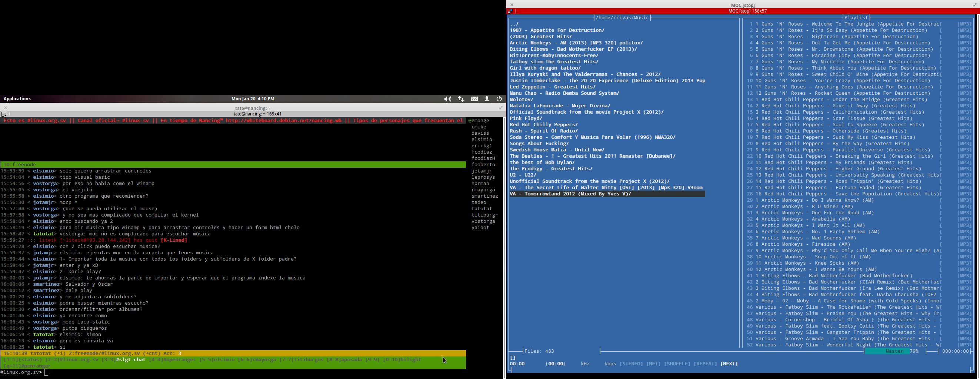The image size is (980, 379).
Task: Open Biting Elbows - Bad Motherfucker EP folder
Action: tap(573, 49)
